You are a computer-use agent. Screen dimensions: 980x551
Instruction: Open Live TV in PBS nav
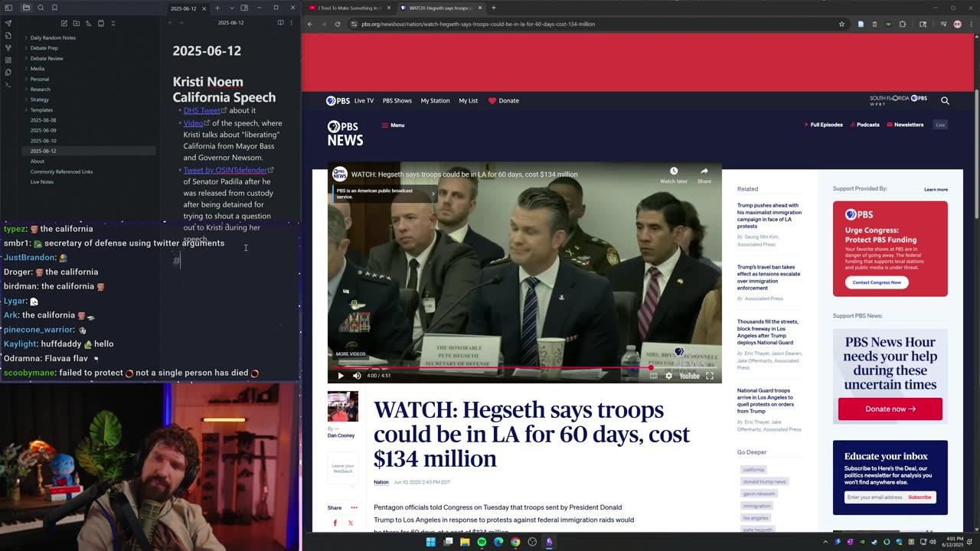364,100
